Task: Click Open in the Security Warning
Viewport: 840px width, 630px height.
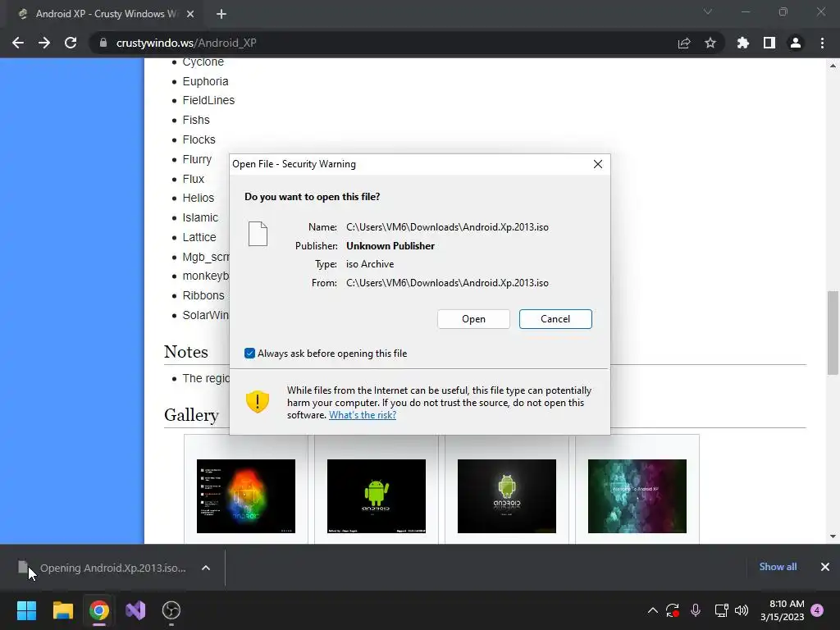Action: tap(473, 319)
